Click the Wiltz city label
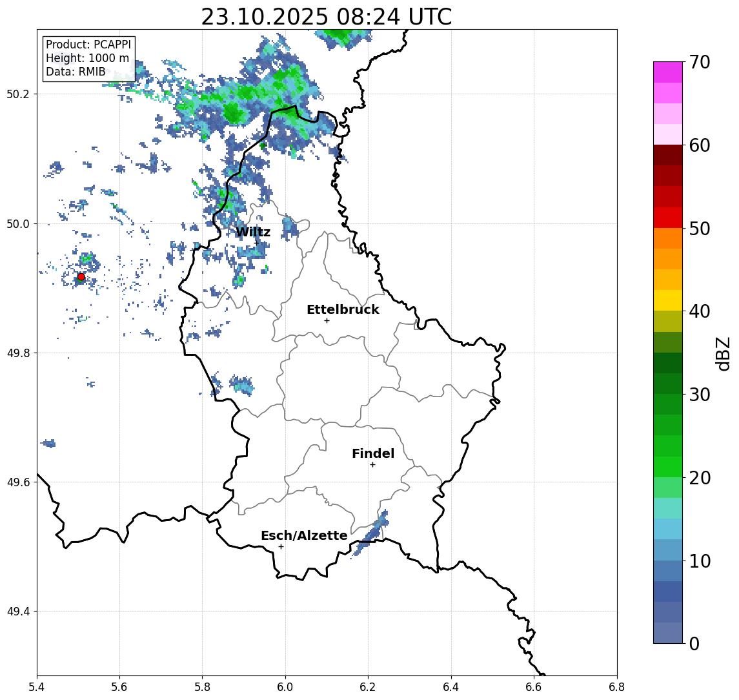This screenshot has height=700, width=739. click(253, 232)
